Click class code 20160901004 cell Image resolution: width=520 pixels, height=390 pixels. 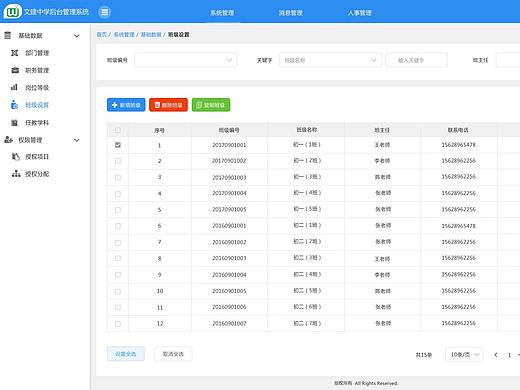pyautogui.click(x=229, y=275)
